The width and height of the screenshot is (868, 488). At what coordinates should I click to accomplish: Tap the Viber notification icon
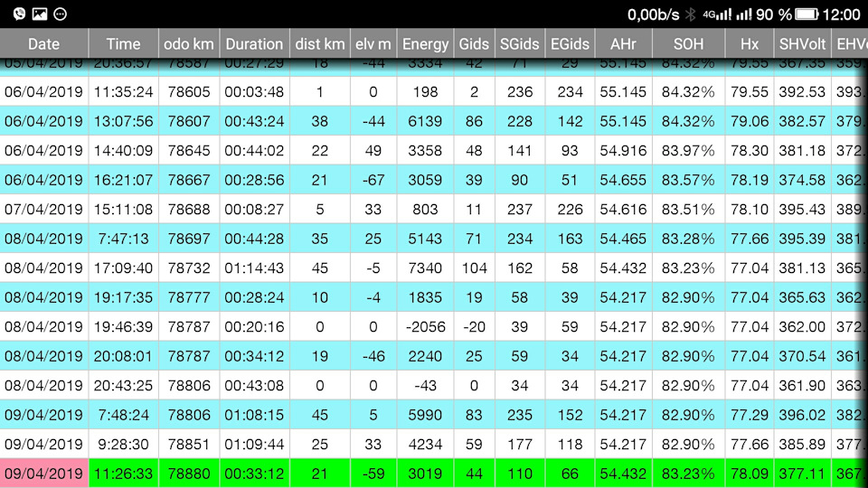click(19, 14)
